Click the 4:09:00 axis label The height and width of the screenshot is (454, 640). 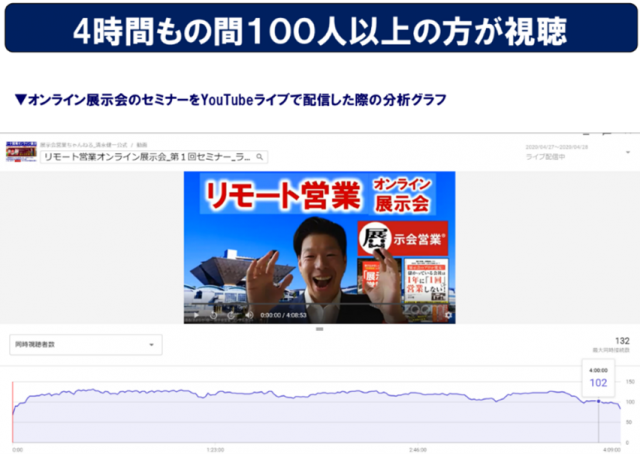(611, 450)
